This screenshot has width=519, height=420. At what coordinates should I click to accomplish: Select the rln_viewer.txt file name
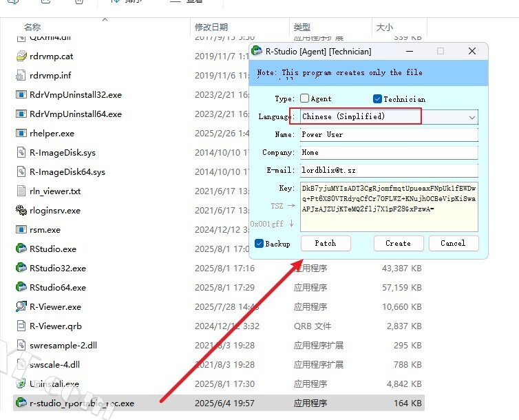coord(55,191)
